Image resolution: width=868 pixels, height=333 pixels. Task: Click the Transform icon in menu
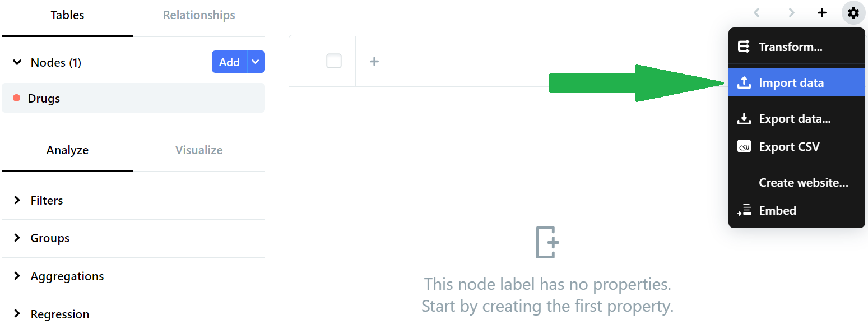coord(744,47)
